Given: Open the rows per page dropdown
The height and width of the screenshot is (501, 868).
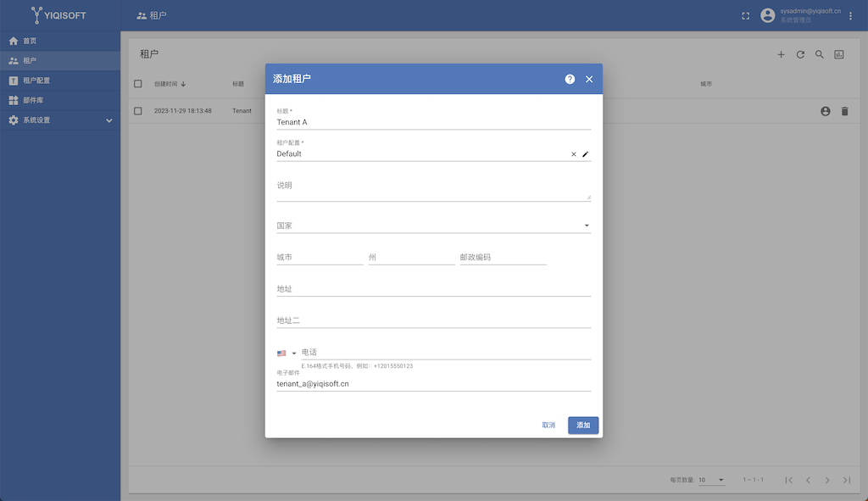Looking at the screenshot, I should pos(711,480).
